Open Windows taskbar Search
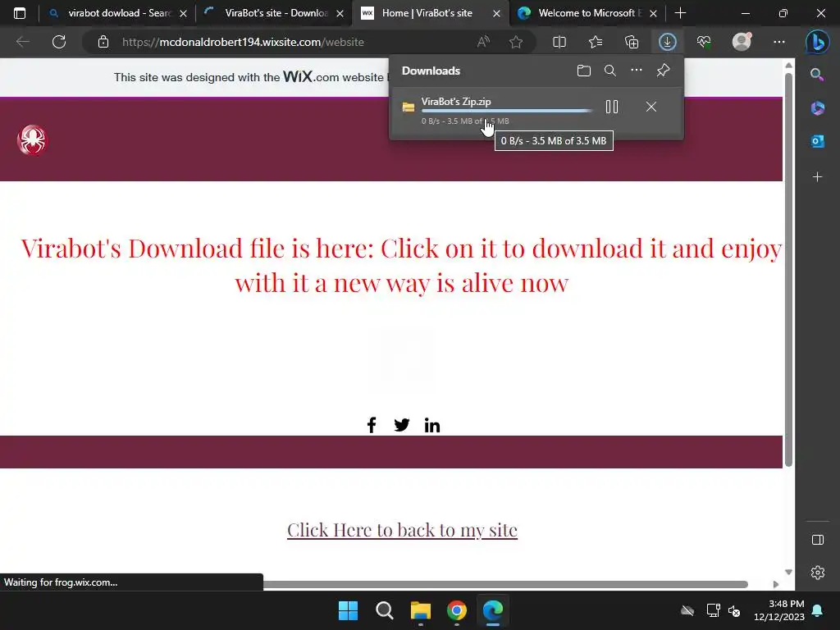This screenshot has height=630, width=840. [x=384, y=610]
